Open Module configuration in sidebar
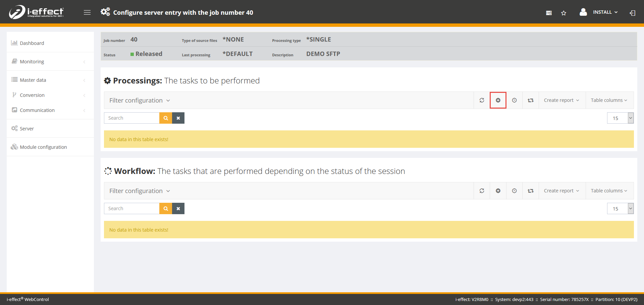 [x=43, y=147]
